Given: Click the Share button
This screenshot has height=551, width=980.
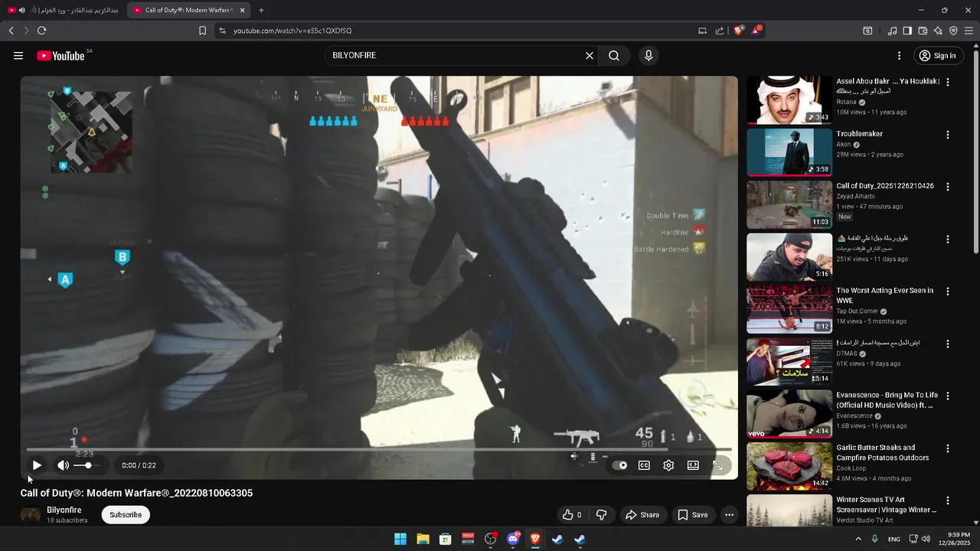Looking at the screenshot, I should tap(642, 515).
